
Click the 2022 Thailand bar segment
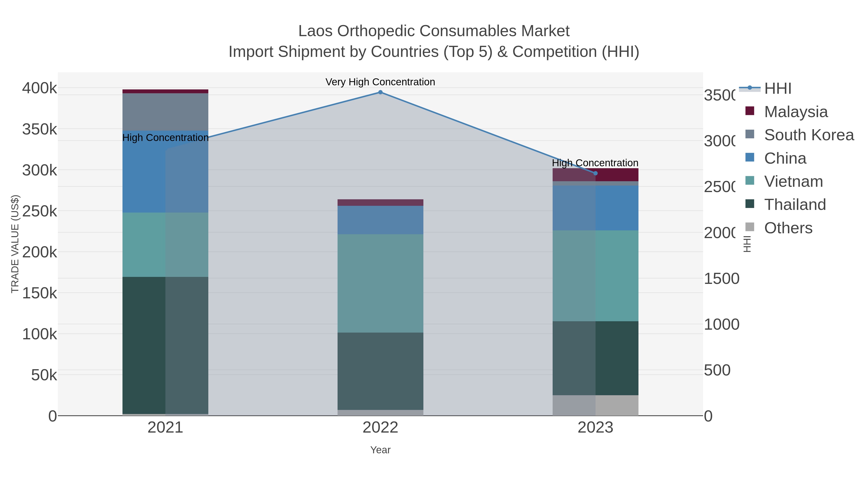click(380, 371)
